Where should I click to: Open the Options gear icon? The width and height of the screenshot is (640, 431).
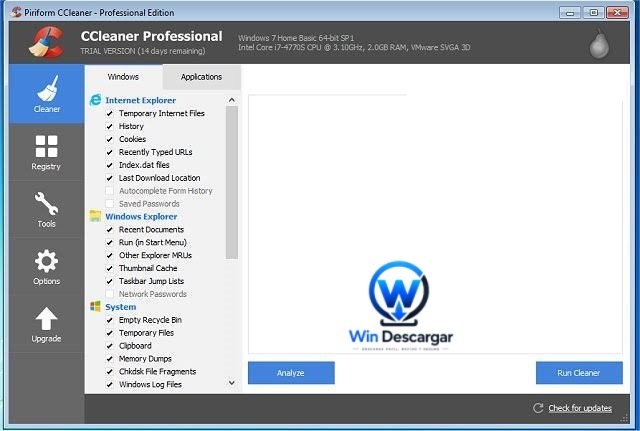pyautogui.click(x=47, y=261)
